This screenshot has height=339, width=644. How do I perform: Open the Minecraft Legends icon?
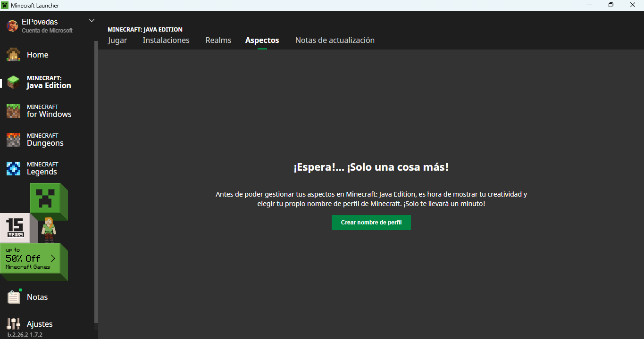[x=13, y=168]
